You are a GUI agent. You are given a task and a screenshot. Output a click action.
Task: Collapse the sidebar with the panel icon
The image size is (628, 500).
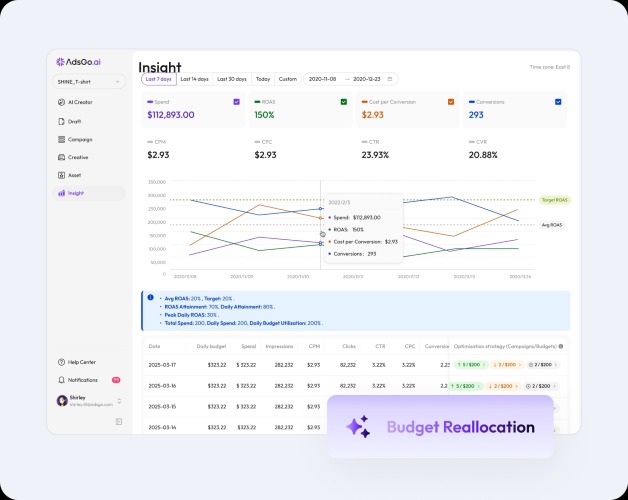[119, 421]
